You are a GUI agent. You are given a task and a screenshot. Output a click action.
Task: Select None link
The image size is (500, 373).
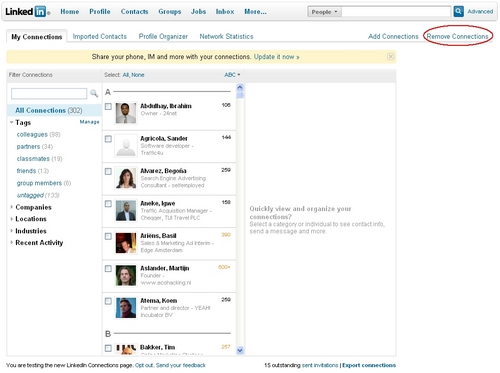click(x=138, y=75)
